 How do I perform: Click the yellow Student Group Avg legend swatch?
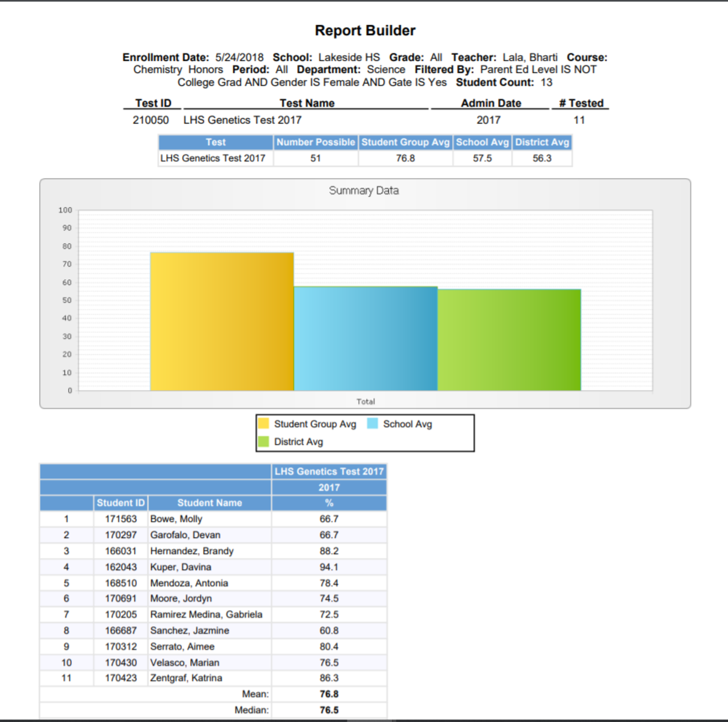pos(263,423)
